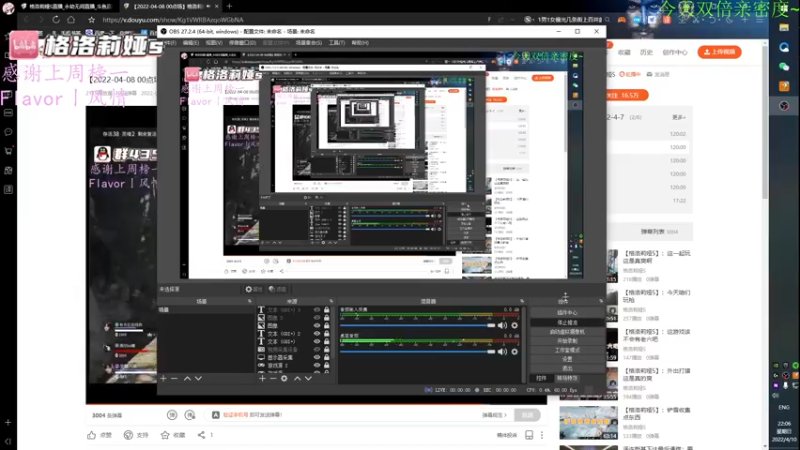Click orange 上传视频 button on Douyu page
This screenshot has width=800, height=450.
(x=719, y=52)
